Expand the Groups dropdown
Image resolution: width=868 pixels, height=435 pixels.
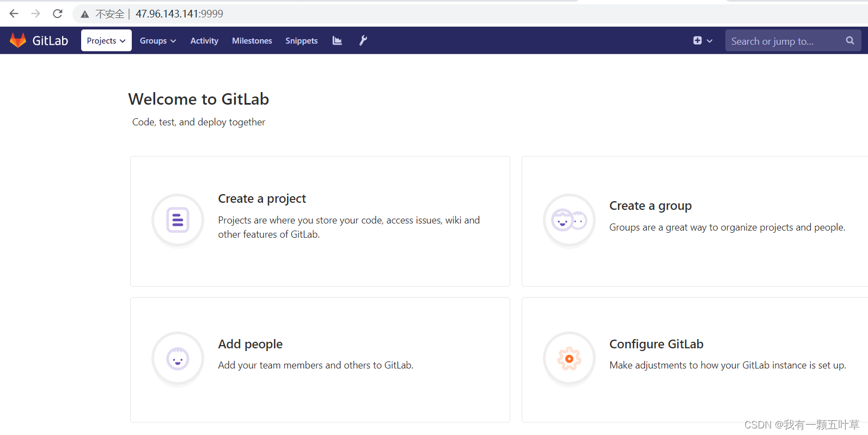[x=158, y=40]
